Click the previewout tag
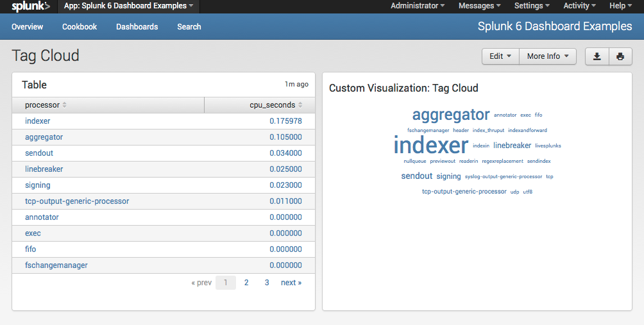 pyautogui.click(x=443, y=162)
